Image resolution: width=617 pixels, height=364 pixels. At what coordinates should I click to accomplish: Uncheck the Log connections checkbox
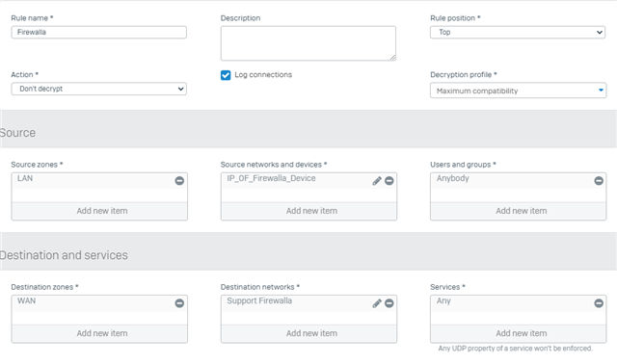tap(226, 75)
